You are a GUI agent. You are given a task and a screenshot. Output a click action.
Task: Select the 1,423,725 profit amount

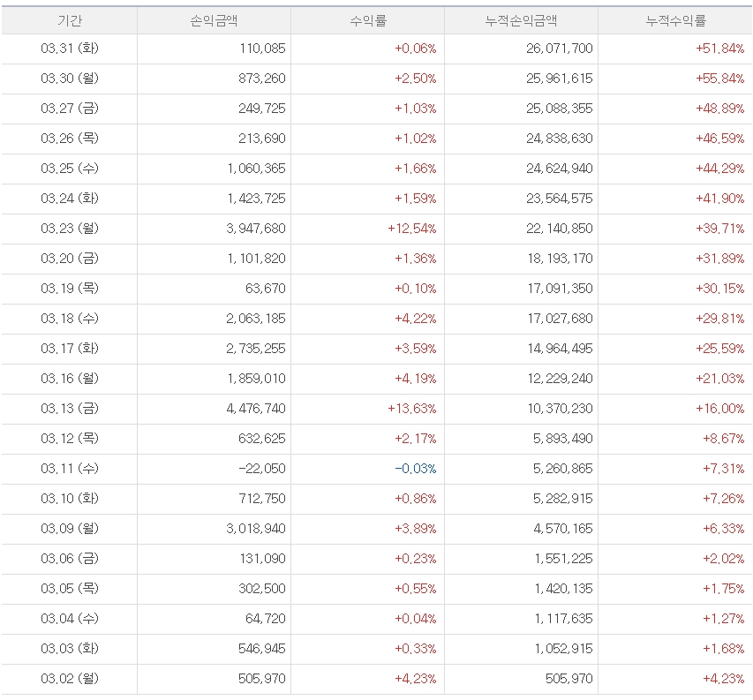click(256, 199)
